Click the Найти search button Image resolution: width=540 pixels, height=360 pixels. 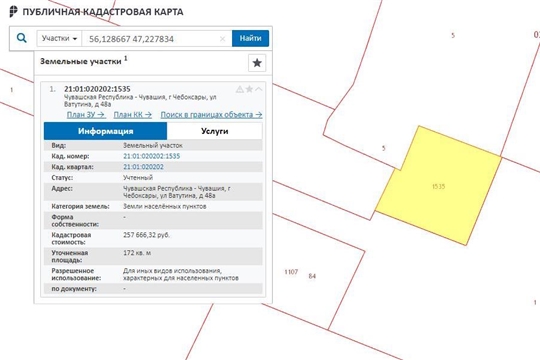pos(250,38)
